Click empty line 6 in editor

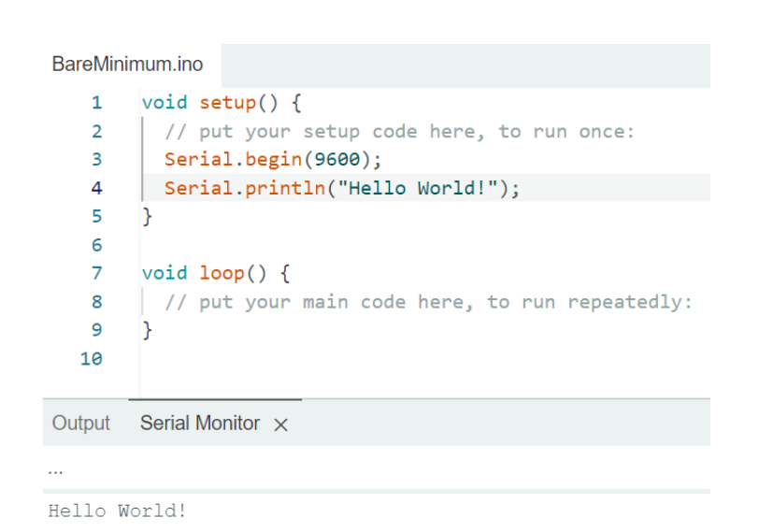tap(426, 245)
